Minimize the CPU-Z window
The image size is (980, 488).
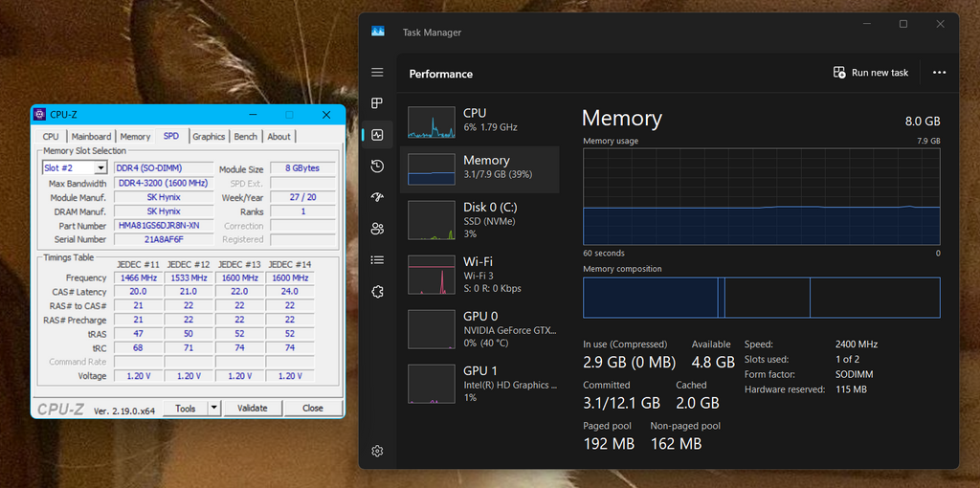tap(253, 115)
